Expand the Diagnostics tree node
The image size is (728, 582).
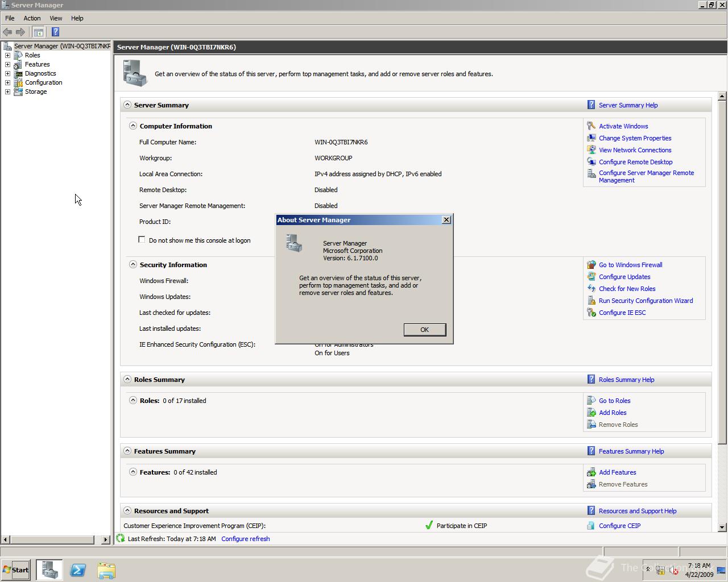(x=7, y=73)
